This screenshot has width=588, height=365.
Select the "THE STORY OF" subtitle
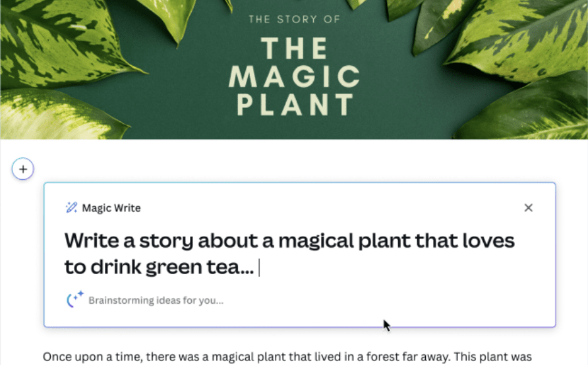pyautogui.click(x=294, y=19)
